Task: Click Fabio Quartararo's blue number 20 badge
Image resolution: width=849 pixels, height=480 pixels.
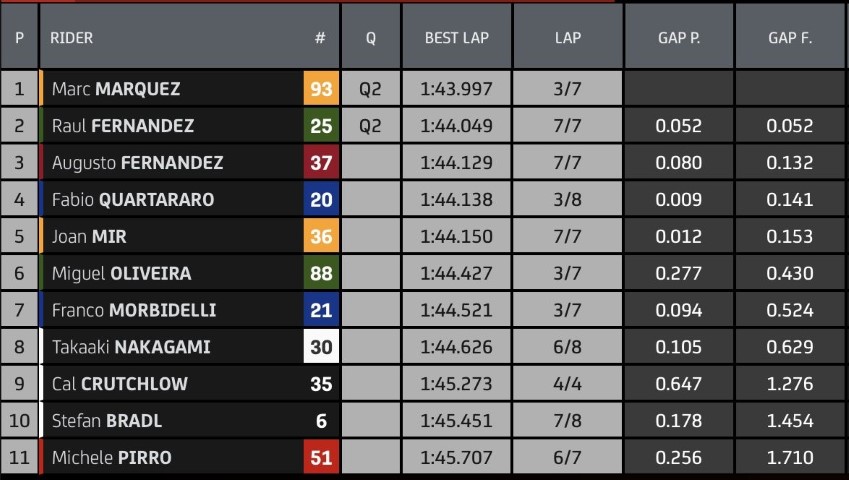Action: 321,199
